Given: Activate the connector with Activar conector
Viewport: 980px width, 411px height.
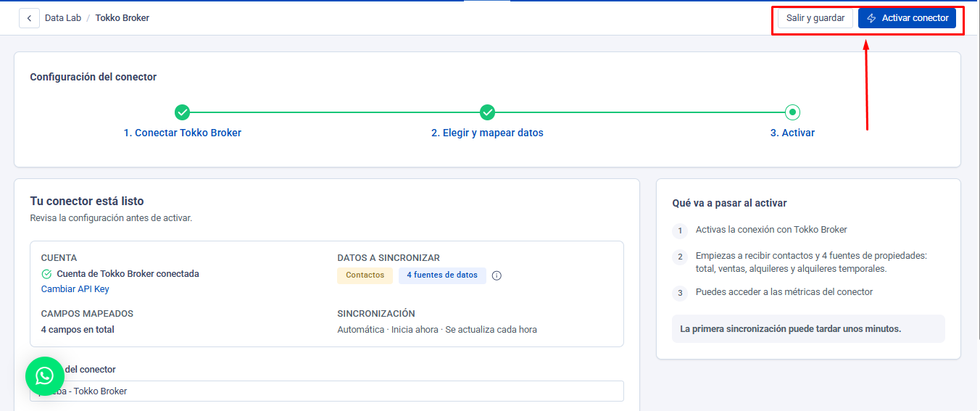Looking at the screenshot, I should click(907, 18).
